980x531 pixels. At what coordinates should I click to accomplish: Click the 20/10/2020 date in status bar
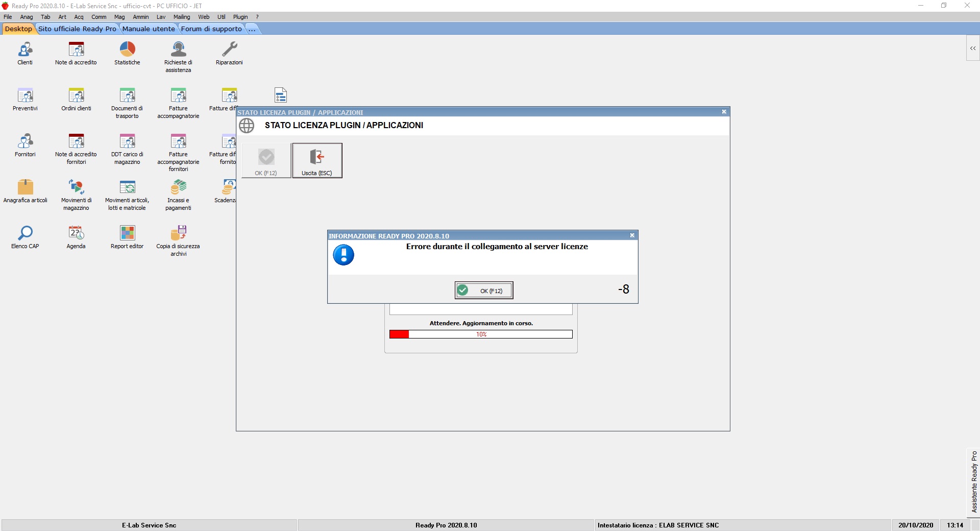click(916, 525)
